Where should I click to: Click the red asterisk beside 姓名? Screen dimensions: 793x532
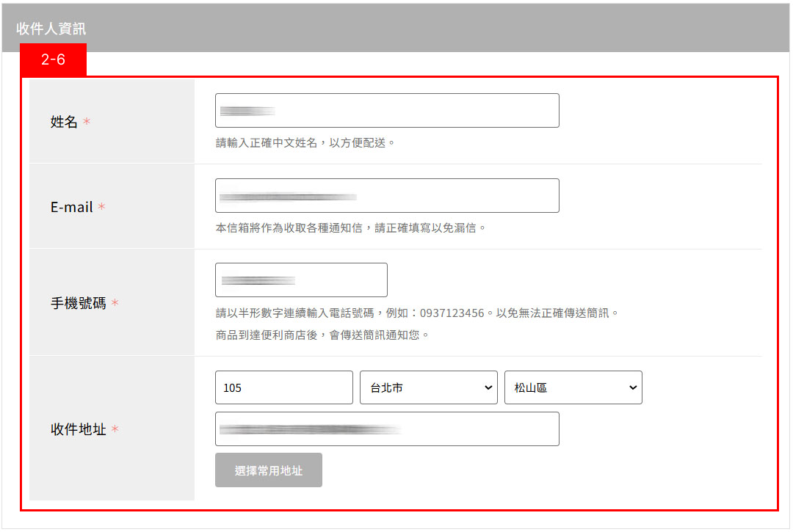pyautogui.click(x=87, y=123)
